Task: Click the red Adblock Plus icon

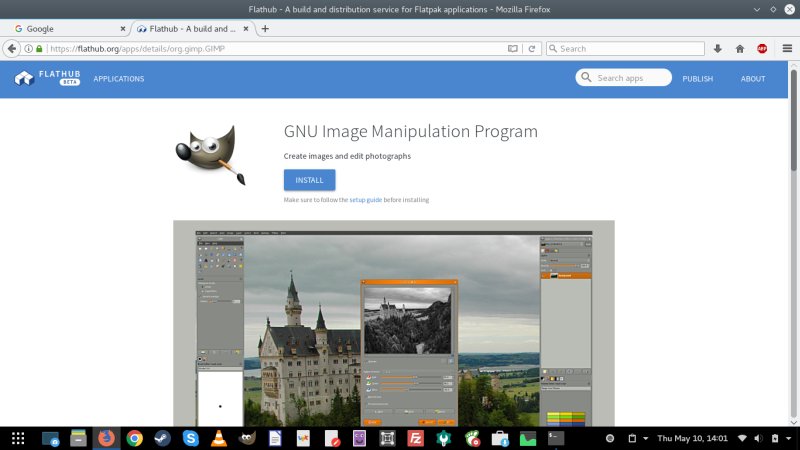Action: click(762, 48)
